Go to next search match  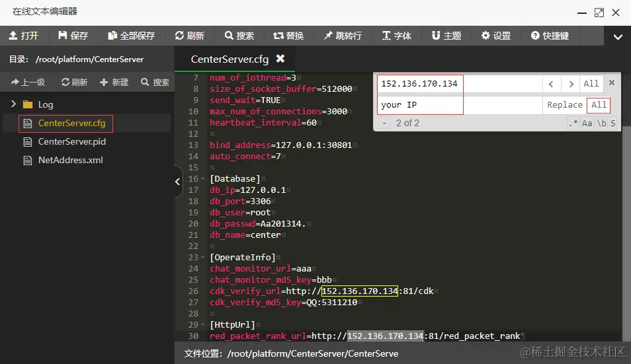point(571,84)
